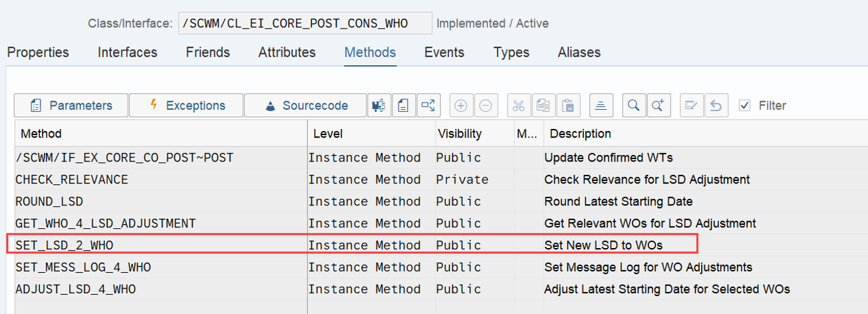
Task: Select method ROUND_LSD
Action: click(x=49, y=202)
